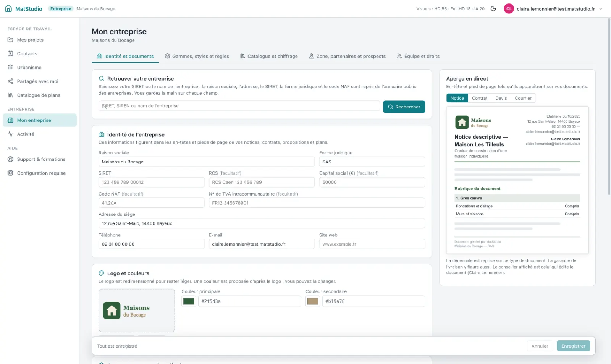The image size is (611, 364).
Task: Switch to Identité et documents tab
Action: pos(125,56)
